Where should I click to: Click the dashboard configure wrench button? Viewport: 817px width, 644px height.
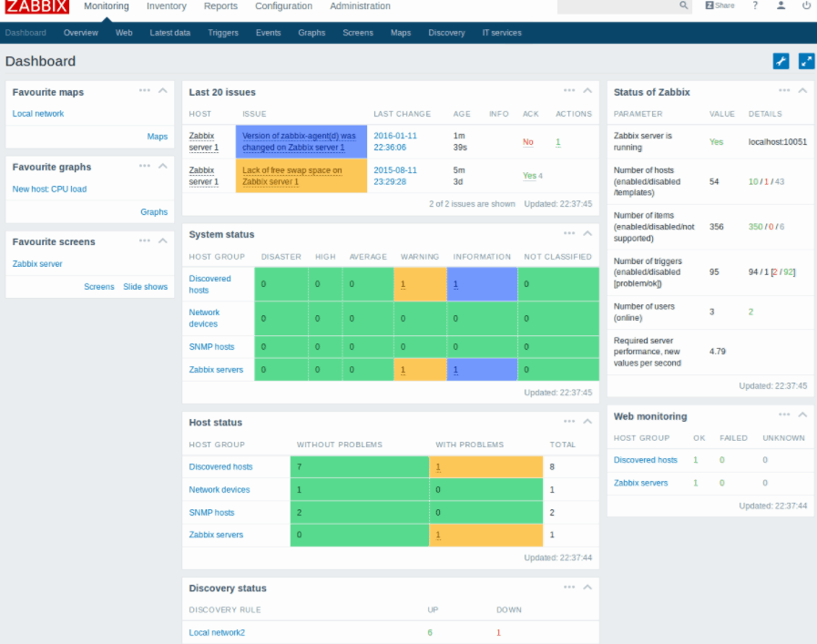781,61
